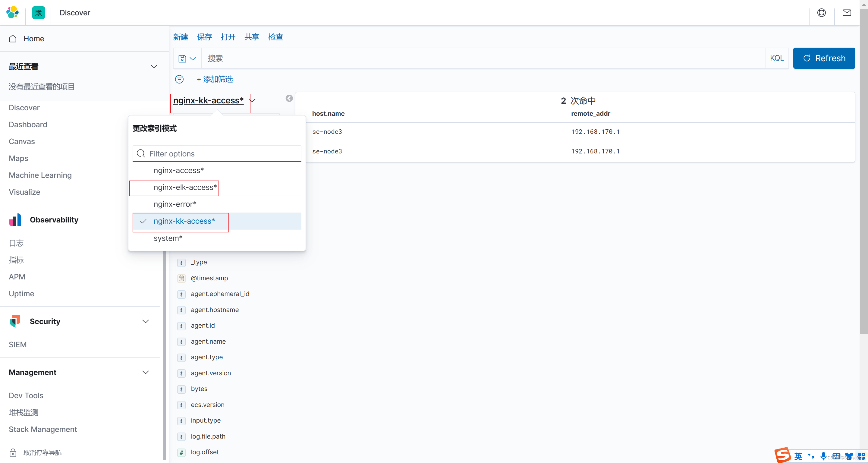
Task: Click the Refresh button
Action: pos(824,58)
